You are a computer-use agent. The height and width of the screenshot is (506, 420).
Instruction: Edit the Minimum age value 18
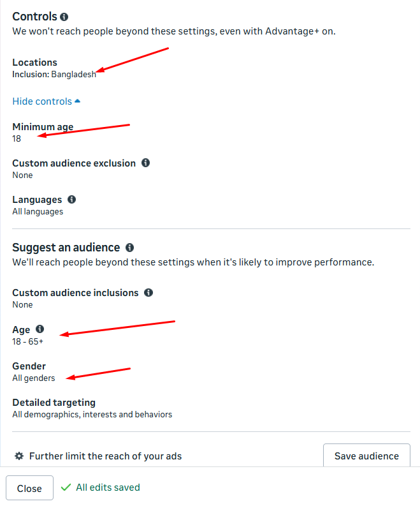point(17,138)
